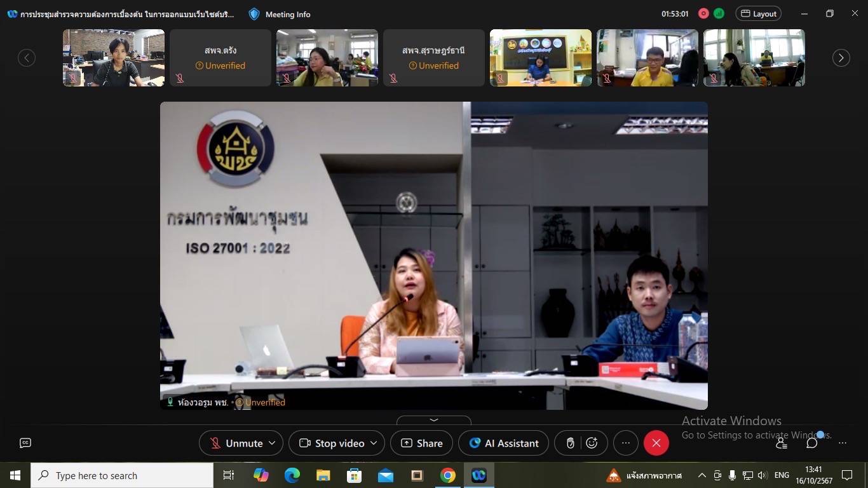The height and width of the screenshot is (488, 868).
Task: Click the red recording indicator icon
Action: tap(703, 13)
